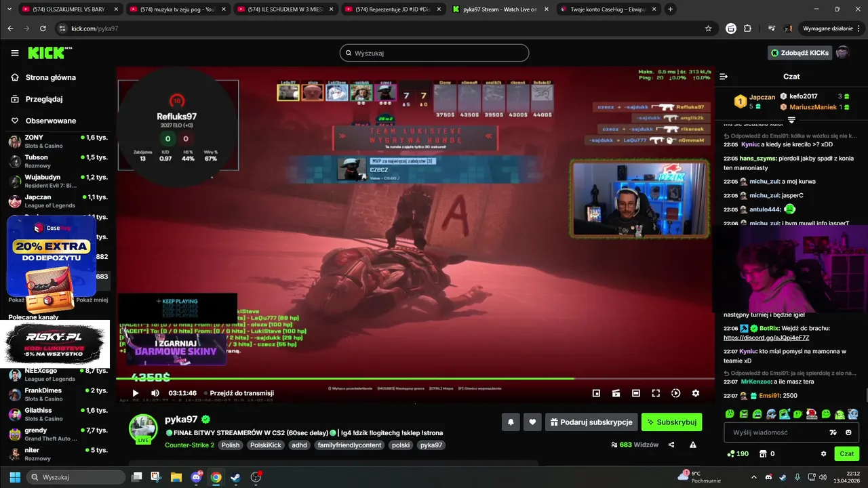This screenshot has width=868, height=488.
Task: Enable mini player mode in video controls
Action: click(596, 393)
